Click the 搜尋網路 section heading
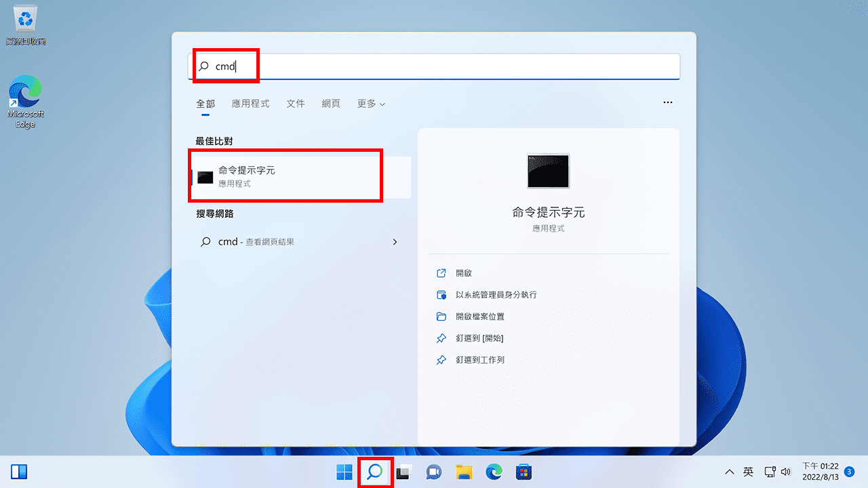This screenshot has height=488, width=868. [x=214, y=213]
